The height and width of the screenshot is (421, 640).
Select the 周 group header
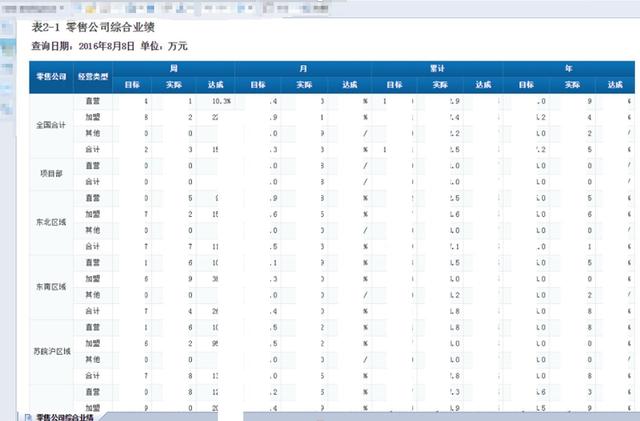pyautogui.click(x=174, y=69)
